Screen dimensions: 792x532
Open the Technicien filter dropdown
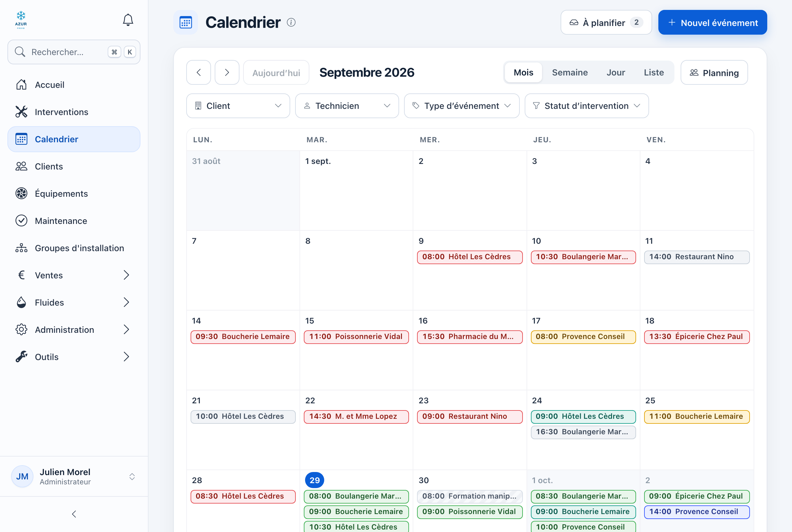coord(347,106)
